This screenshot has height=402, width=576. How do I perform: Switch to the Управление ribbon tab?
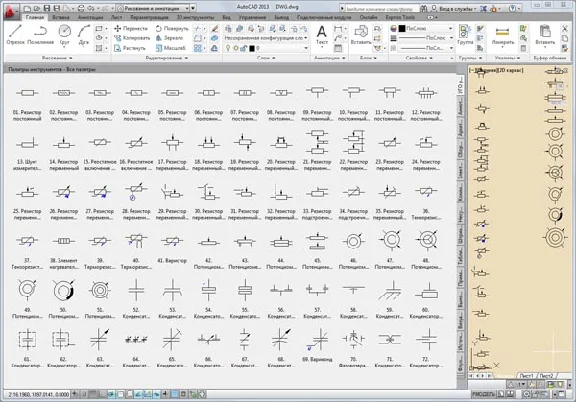tap(252, 17)
